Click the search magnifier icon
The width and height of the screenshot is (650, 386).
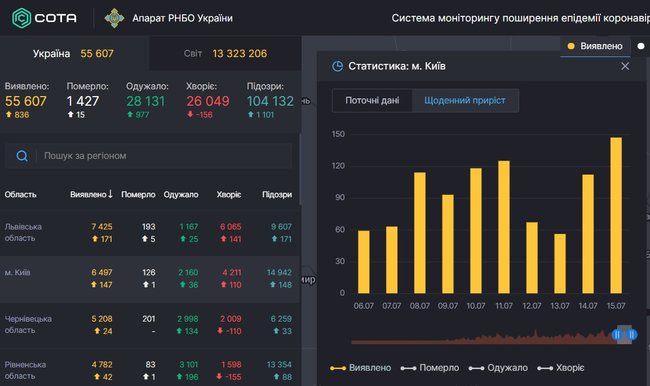point(22,156)
